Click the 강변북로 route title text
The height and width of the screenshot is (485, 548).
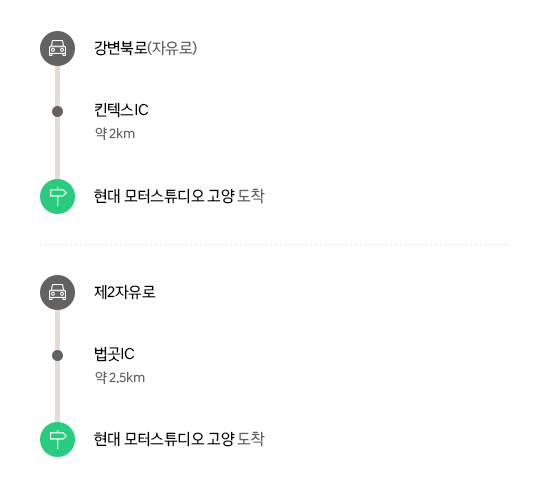(x=121, y=48)
